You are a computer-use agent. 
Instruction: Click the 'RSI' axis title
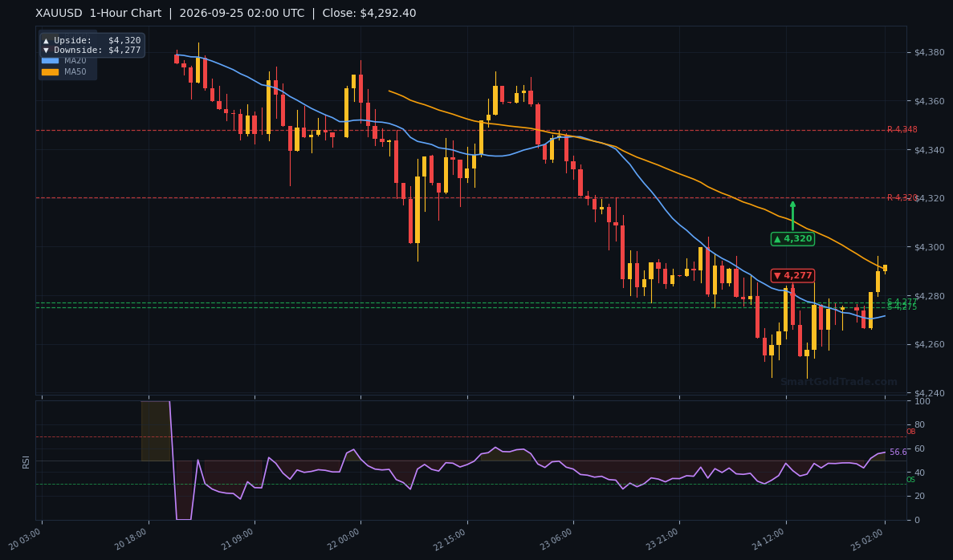(x=26, y=461)
